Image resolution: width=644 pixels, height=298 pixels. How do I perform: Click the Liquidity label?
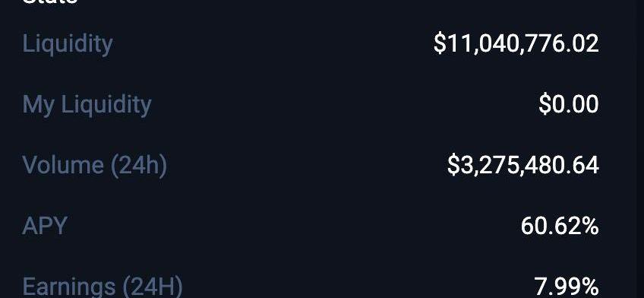point(68,44)
